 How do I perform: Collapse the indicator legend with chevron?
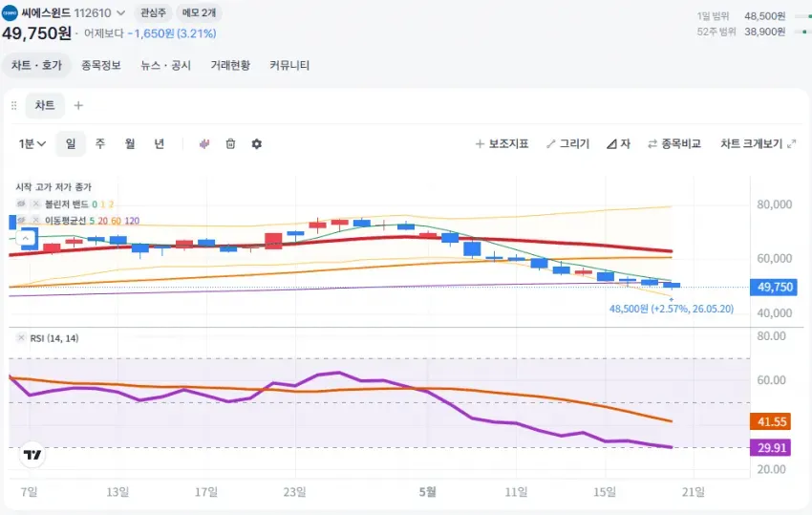coord(26,238)
